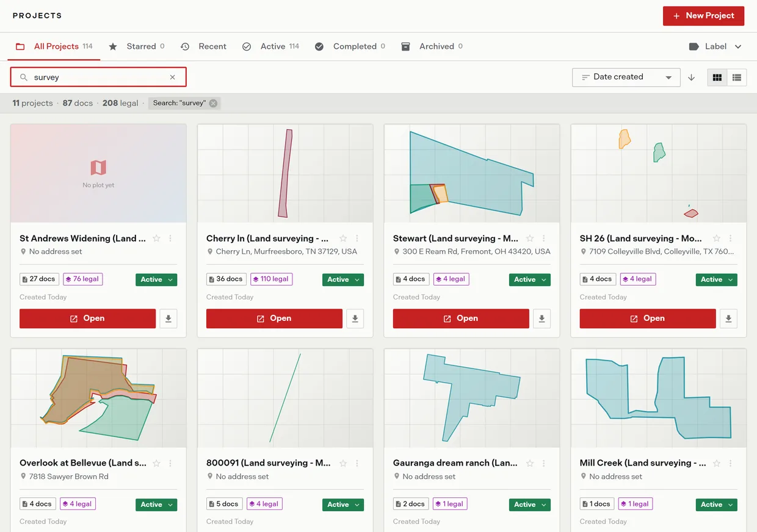Open more options for SH 26
Image resolution: width=757 pixels, height=532 pixels.
coord(731,239)
